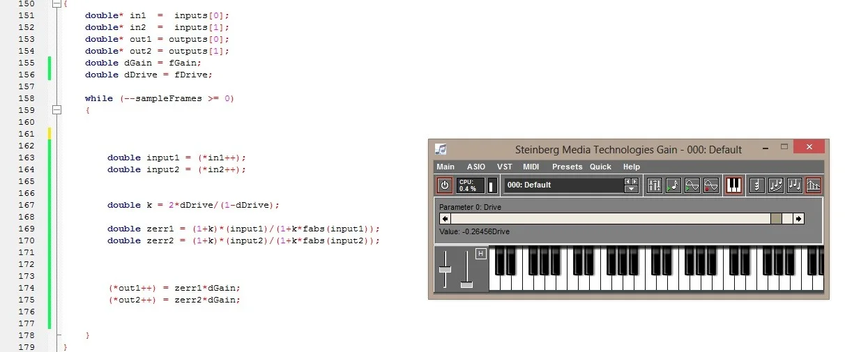
Task: Collapse the function block at line 150
Action: [56, 3]
